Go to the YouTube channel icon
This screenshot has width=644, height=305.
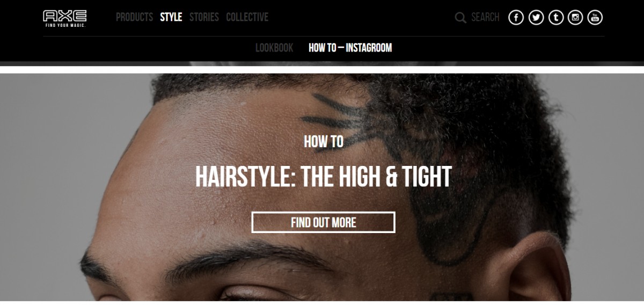click(595, 17)
